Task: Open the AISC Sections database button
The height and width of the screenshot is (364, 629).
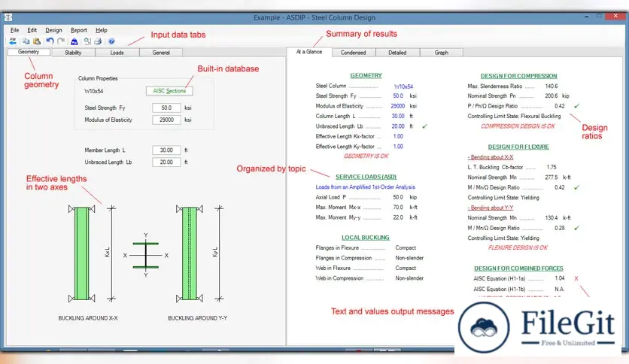Action: click(x=169, y=91)
